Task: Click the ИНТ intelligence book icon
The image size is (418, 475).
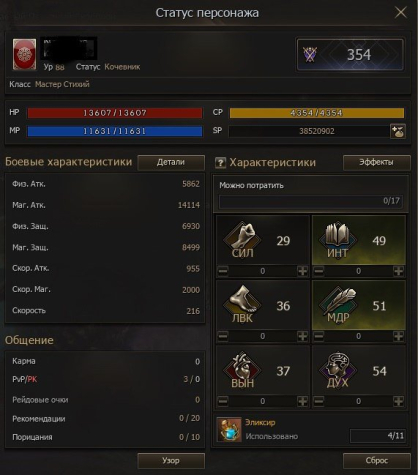Action: tap(338, 240)
